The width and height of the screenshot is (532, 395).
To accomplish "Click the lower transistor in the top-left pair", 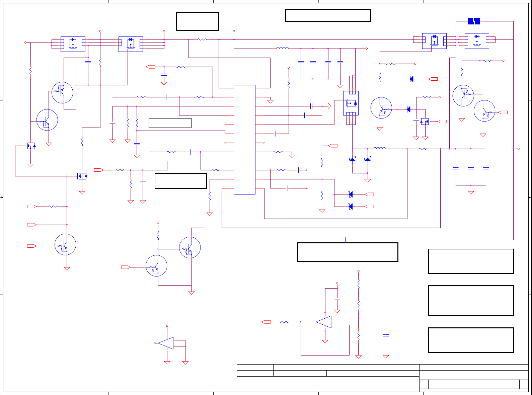I will point(47,120).
